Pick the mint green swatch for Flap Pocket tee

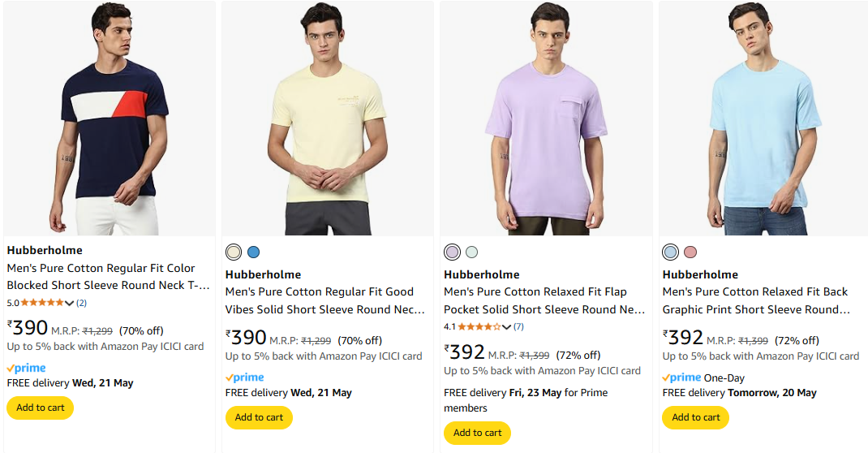click(472, 252)
